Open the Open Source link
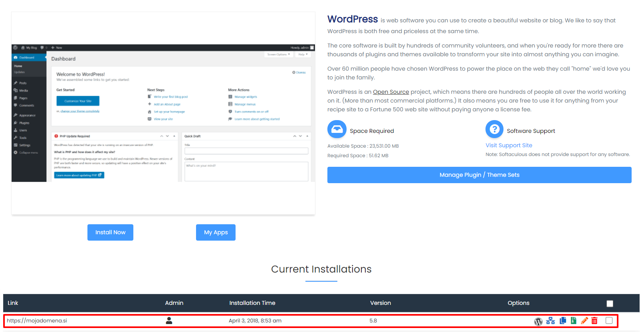The width and height of the screenshot is (644, 332). coord(391,92)
